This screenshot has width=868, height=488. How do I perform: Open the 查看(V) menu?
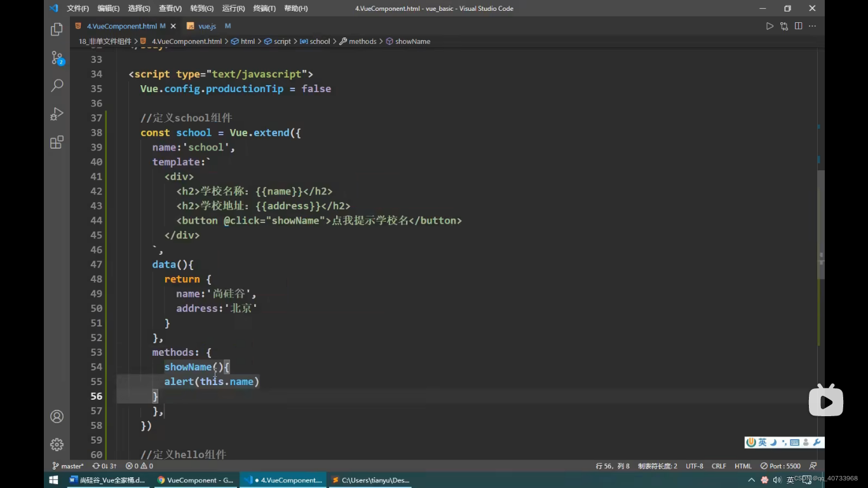pyautogui.click(x=170, y=8)
